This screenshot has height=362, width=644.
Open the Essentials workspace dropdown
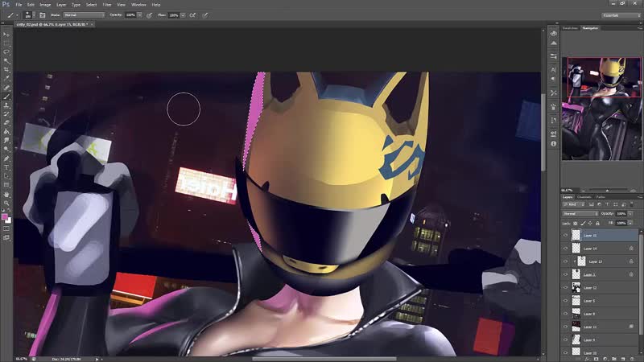pos(621,15)
